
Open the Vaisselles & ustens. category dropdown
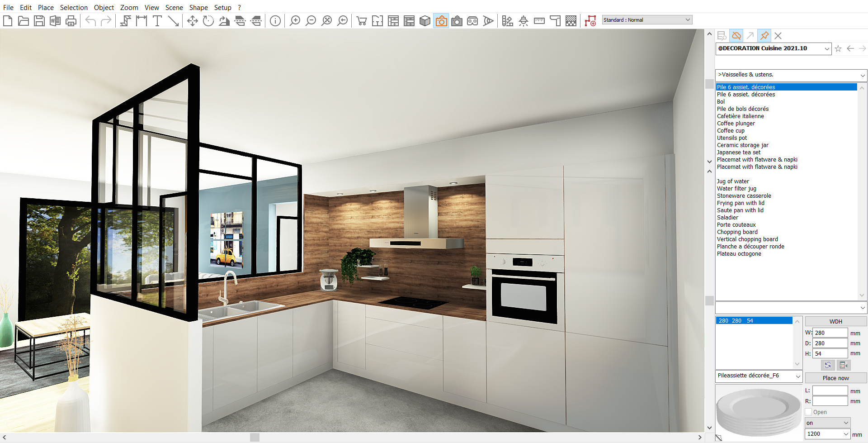pos(862,75)
